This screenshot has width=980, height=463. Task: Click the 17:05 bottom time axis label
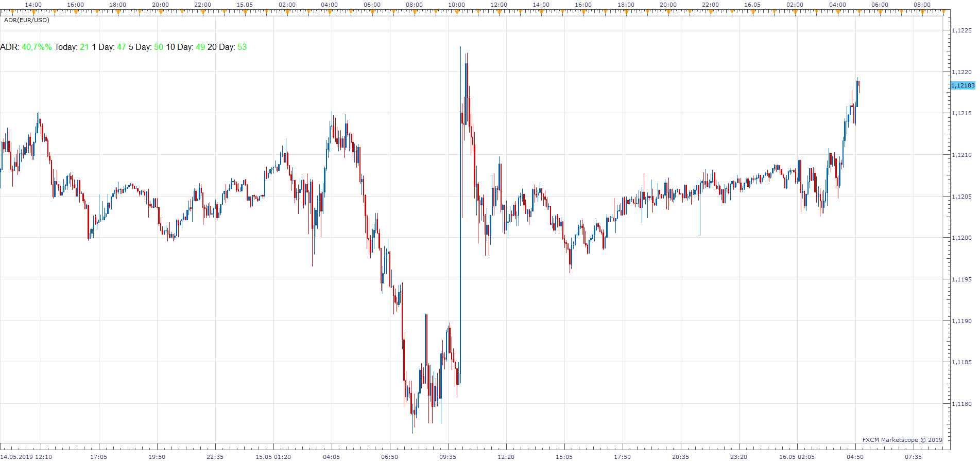(99, 457)
